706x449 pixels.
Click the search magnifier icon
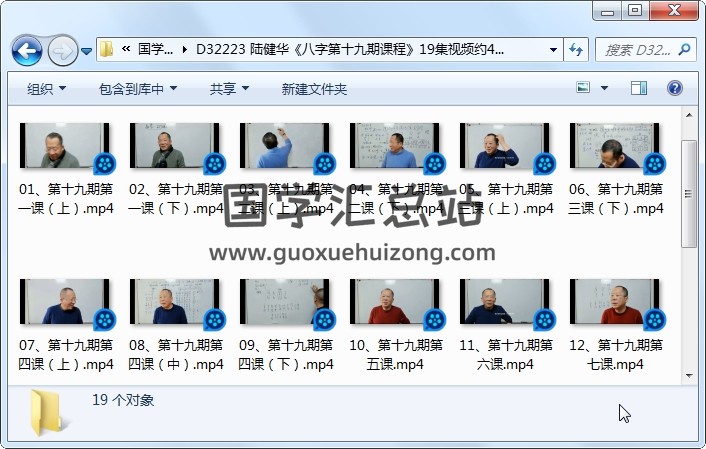(x=684, y=49)
